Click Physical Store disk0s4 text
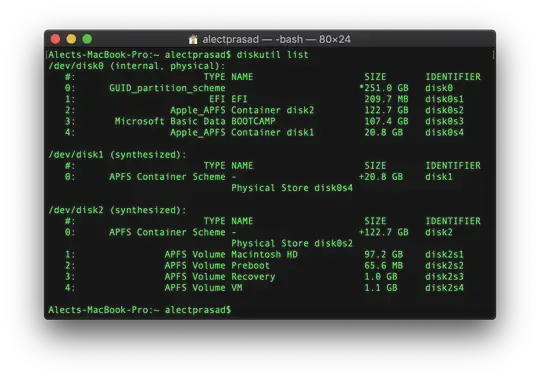Screen dimensions: 540x378 292,188
